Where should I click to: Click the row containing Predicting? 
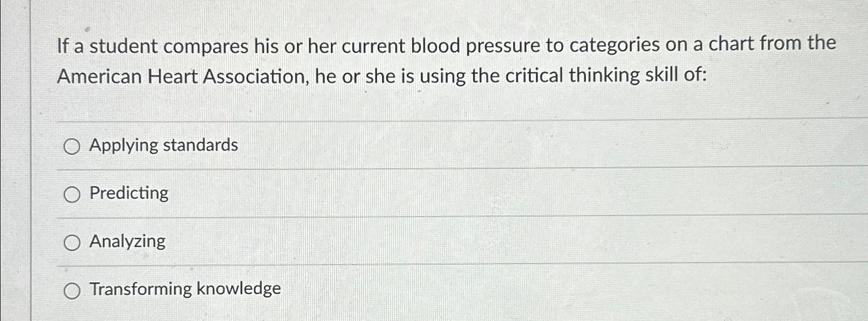point(364,194)
